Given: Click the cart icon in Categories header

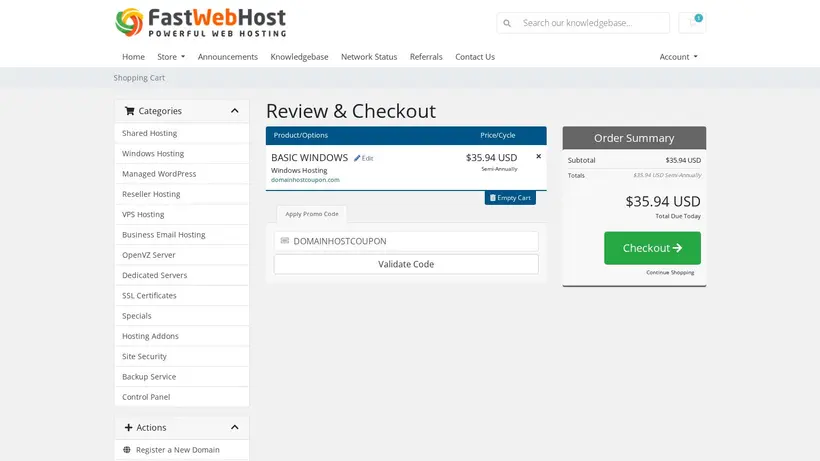Looking at the screenshot, I should click(130, 111).
